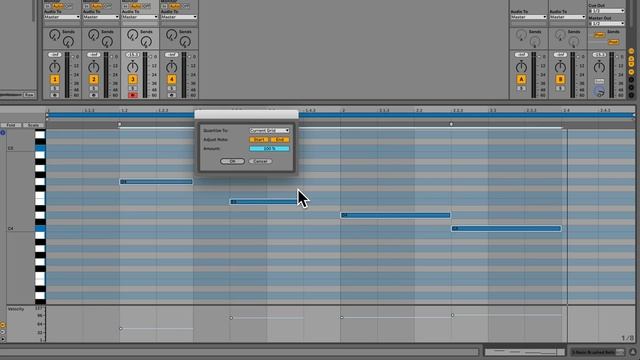Toggle the track 3 activator button
Screen dimensions: 640x360
pos(133,79)
